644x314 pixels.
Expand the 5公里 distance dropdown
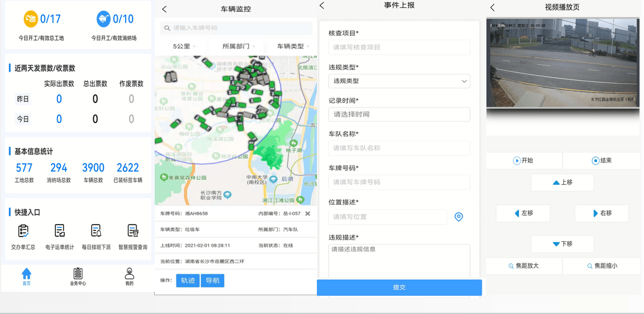[184, 47]
